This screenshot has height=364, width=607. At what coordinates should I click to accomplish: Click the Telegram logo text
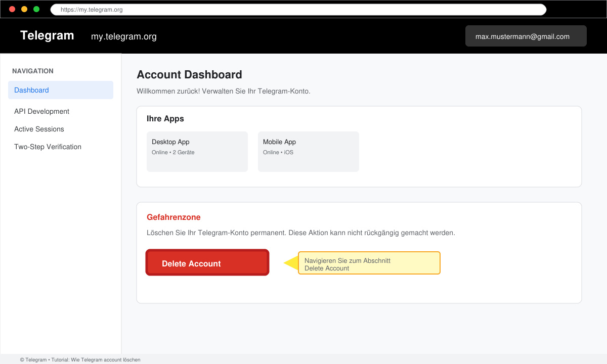pyautogui.click(x=47, y=35)
